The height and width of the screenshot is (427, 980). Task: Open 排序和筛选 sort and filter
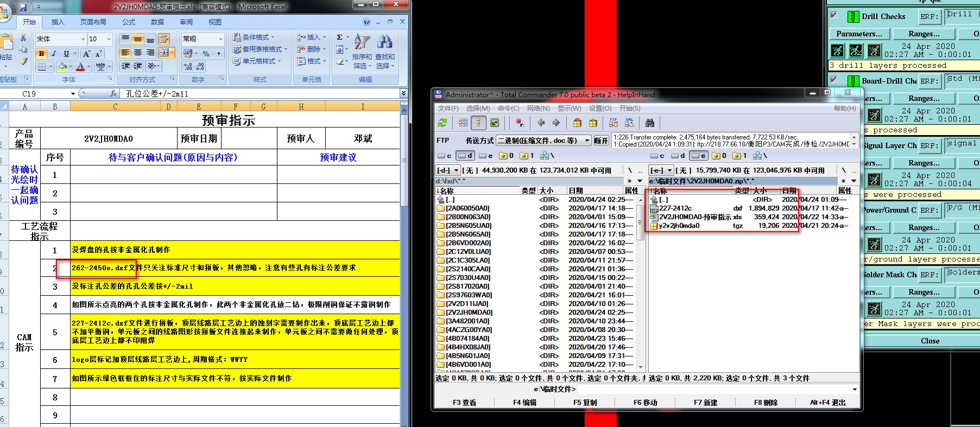(x=362, y=52)
